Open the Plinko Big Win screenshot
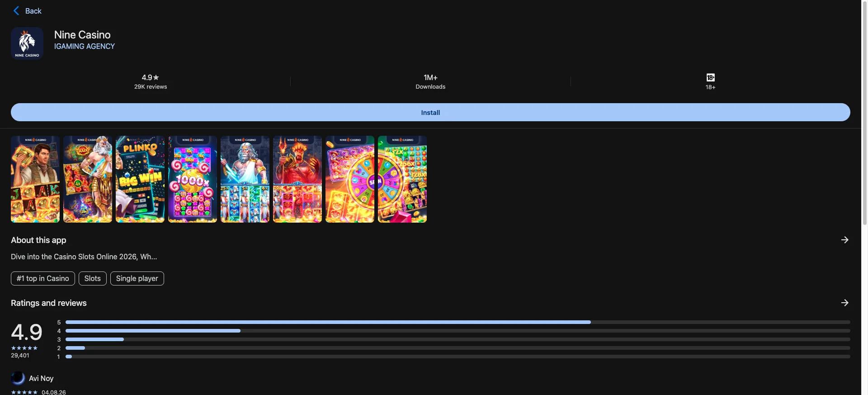The height and width of the screenshot is (395, 868). point(140,179)
